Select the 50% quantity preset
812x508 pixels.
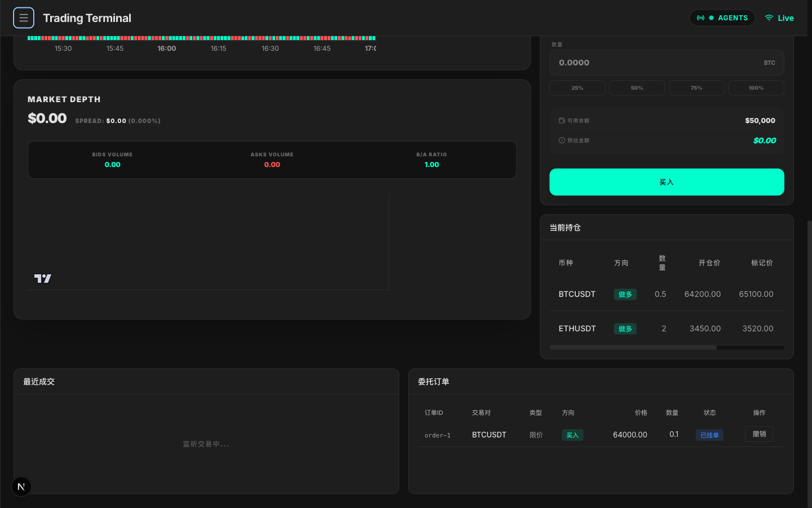point(637,88)
